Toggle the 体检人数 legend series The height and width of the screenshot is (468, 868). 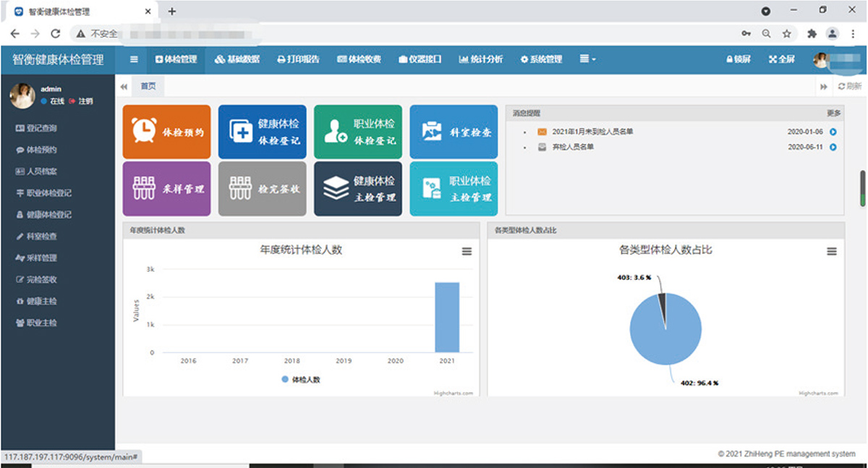click(301, 379)
